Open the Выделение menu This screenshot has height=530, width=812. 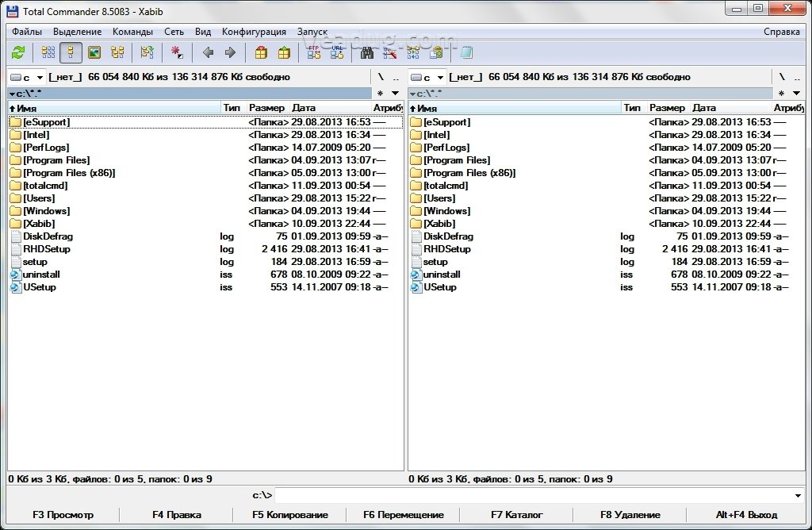(77, 32)
